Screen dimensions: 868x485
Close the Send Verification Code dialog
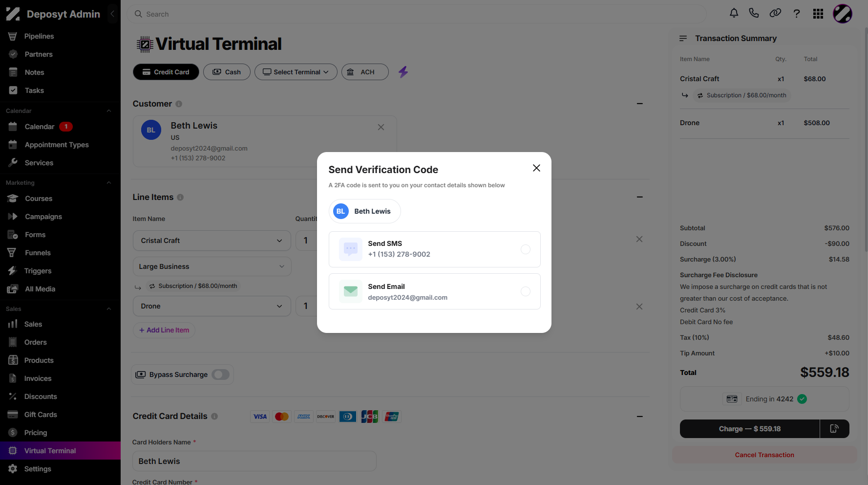536,168
